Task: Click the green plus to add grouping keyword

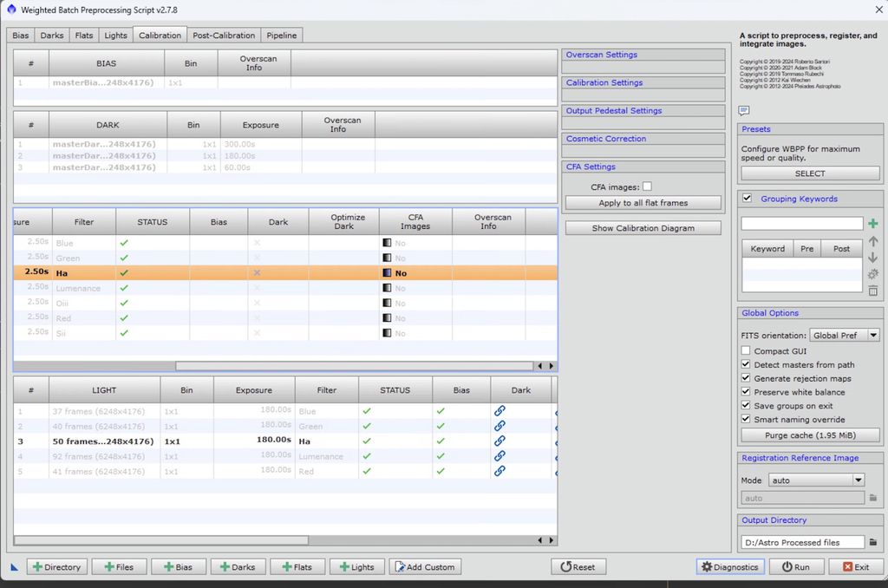Action: (872, 224)
